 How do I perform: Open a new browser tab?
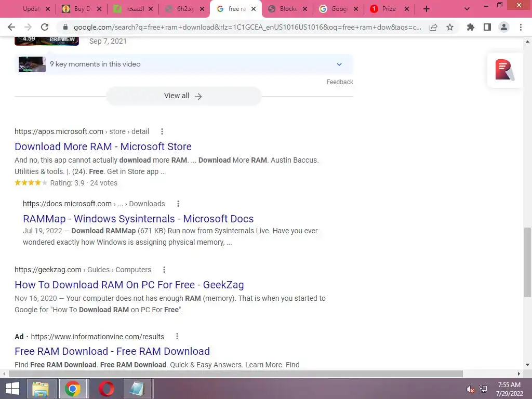[427, 9]
